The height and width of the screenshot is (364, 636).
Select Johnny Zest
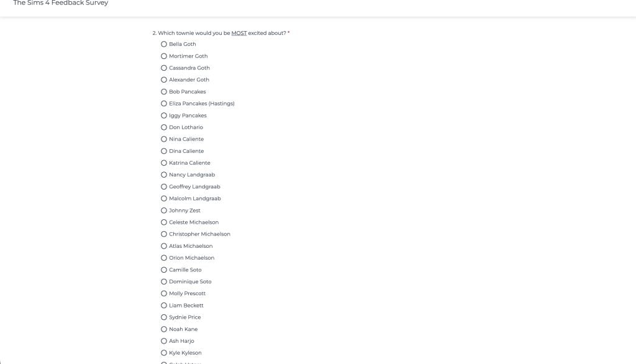164,210
